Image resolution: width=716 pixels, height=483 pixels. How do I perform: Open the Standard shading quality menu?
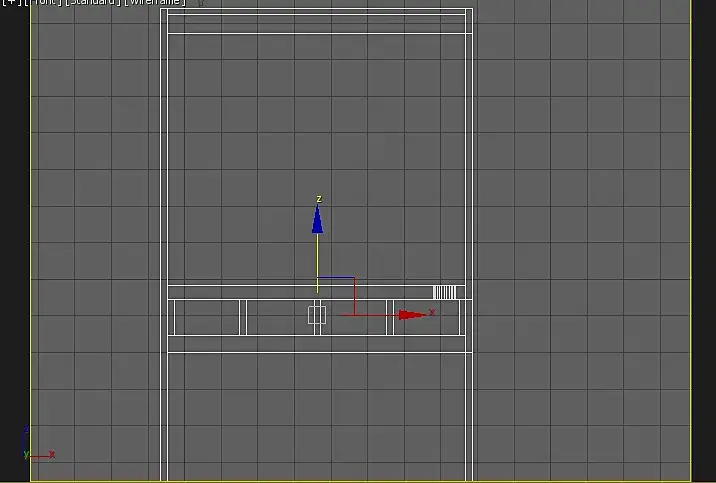coord(93,2)
